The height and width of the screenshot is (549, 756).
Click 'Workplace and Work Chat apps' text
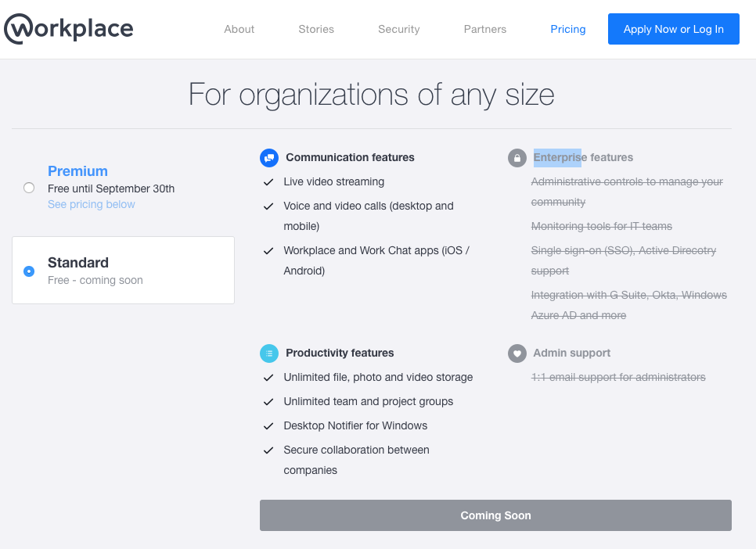(376, 260)
